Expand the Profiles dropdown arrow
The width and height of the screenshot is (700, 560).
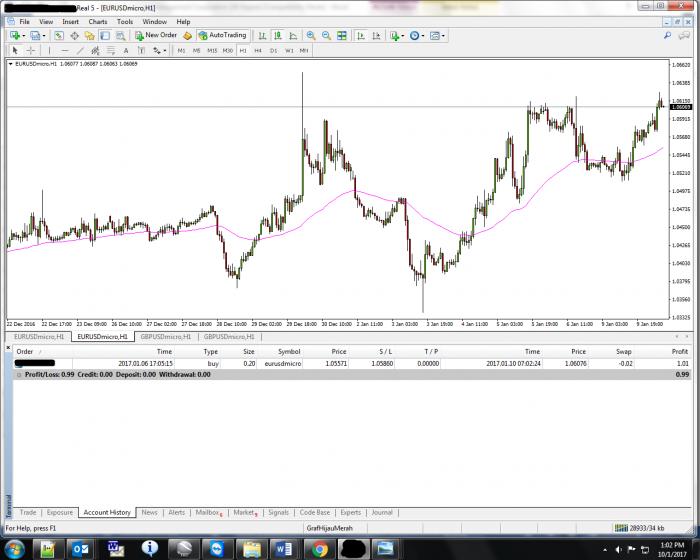click(44, 36)
